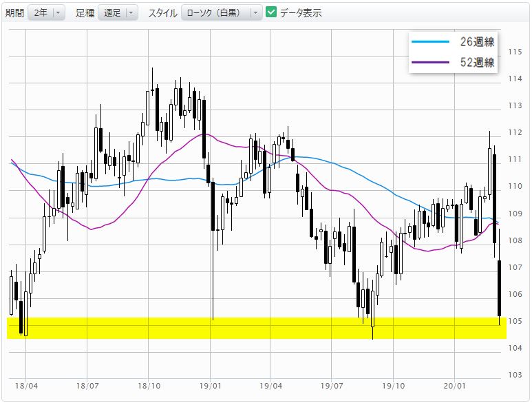Click the 18/04 date axis label
This screenshot has height=403, width=532.
point(26,386)
